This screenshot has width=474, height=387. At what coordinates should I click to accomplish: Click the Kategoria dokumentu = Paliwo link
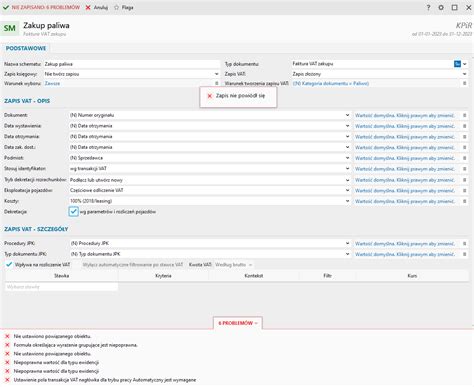pos(331,83)
